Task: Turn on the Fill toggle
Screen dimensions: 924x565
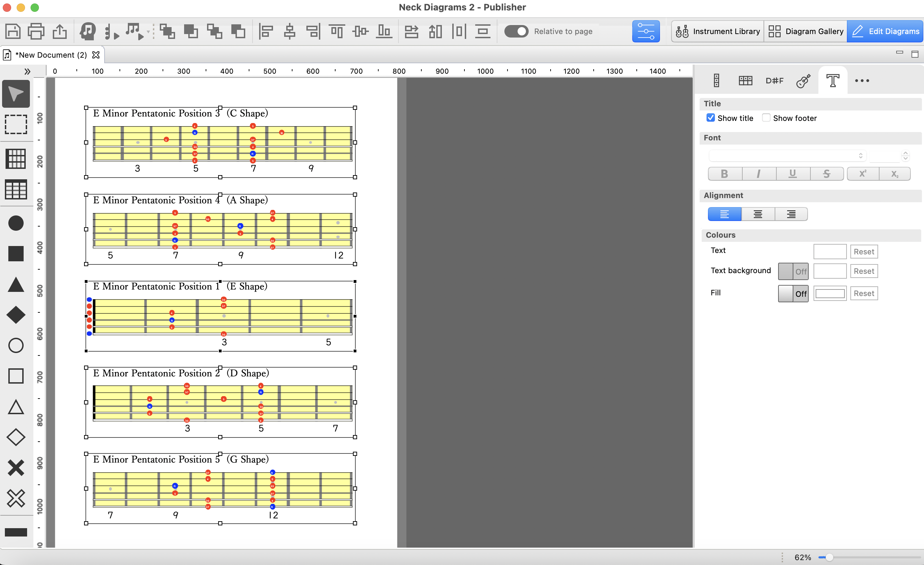Action: pyautogui.click(x=793, y=293)
